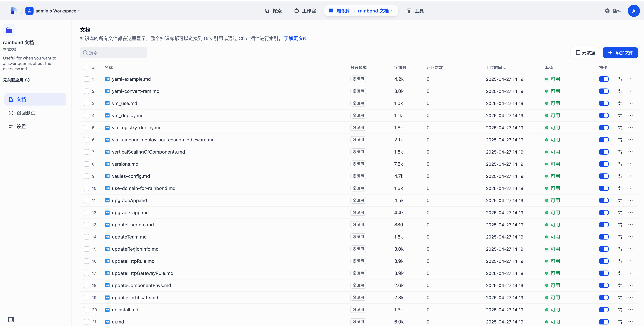Click the rainbond 文档 folder icon
This screenshot has height=326, width=644.
[9, 31]
